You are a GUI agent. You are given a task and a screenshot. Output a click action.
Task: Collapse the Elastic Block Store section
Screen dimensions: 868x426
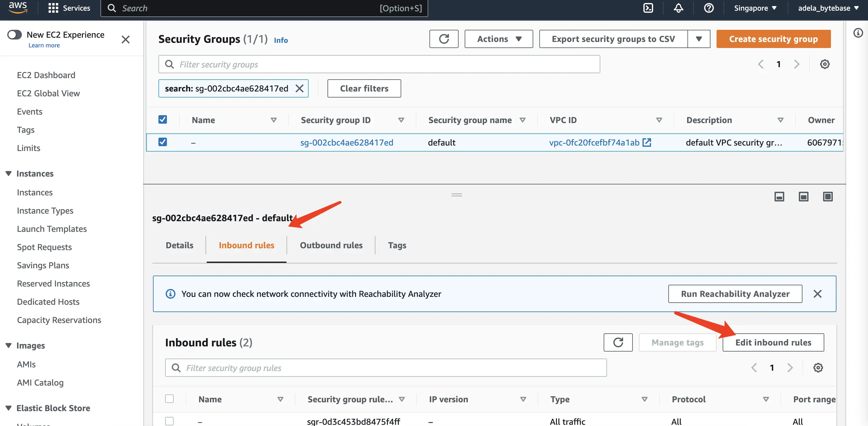tap(8, 408)
